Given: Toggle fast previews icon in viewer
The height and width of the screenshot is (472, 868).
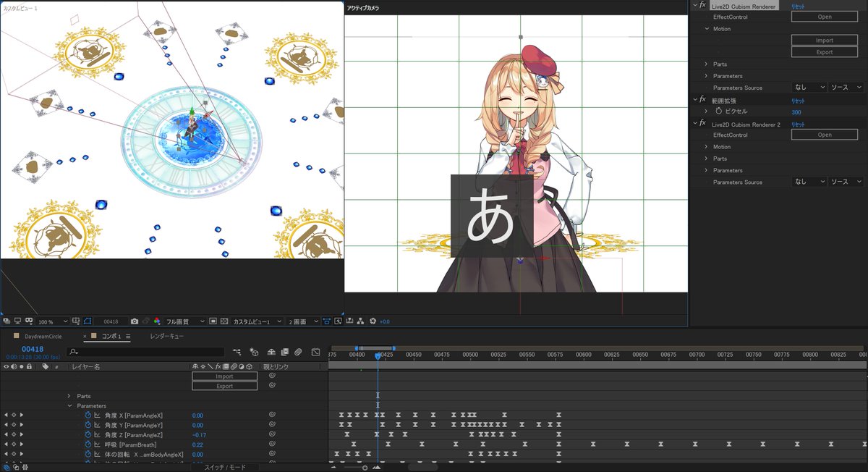Looking at the screenshot, I should point(338,321).
